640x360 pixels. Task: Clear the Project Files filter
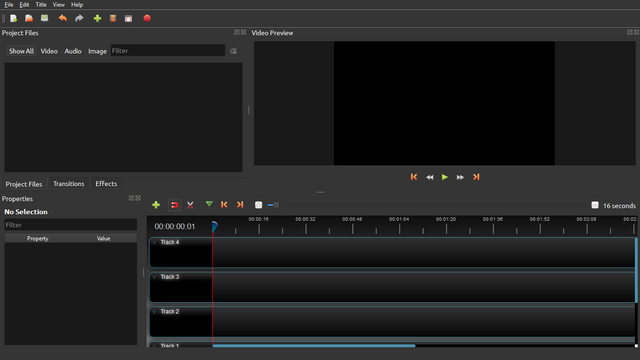click(233, 51)
